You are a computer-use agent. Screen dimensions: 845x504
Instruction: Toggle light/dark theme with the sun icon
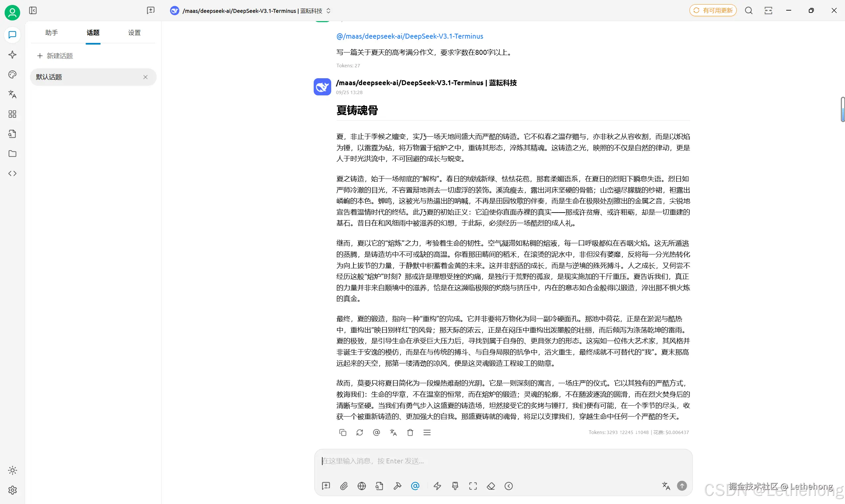click(x=12, y=470)
